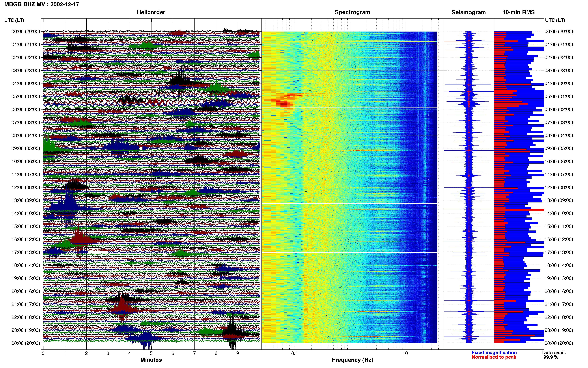Click RMS-side time label '21:00 (17:00)'
This screenshot has width=588, height=368.
[559, 304]
